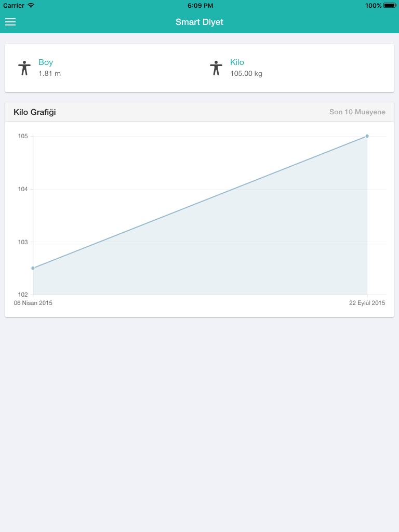Select the Kilo label
This screenshot has width=399, height=532.
tap(237, 62)
